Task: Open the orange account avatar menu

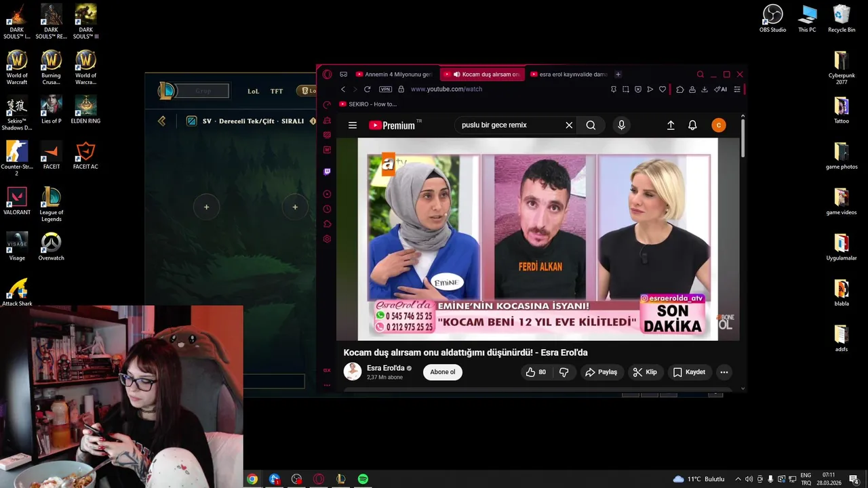Action: coord(719,125)
